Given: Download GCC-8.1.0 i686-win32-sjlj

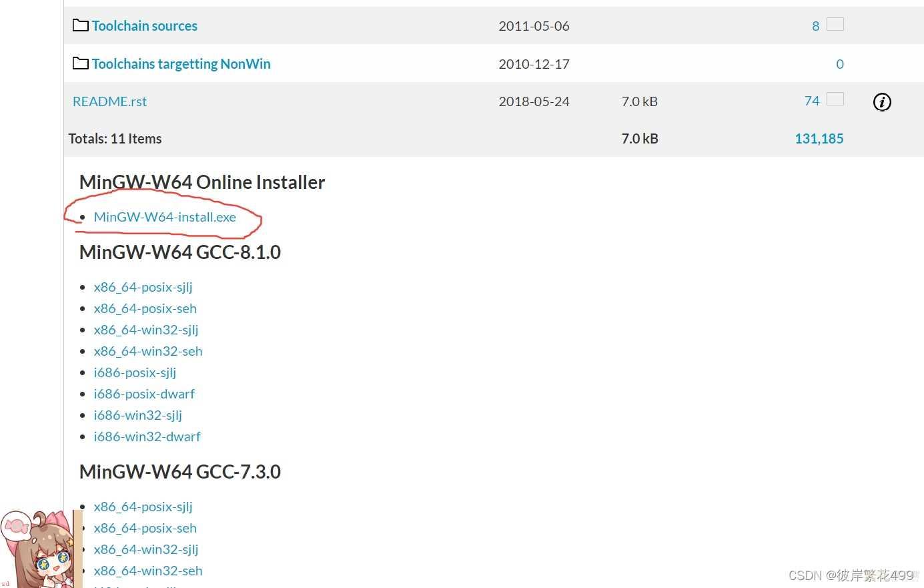Looking at the screenshot, I should tap(138, 415).
